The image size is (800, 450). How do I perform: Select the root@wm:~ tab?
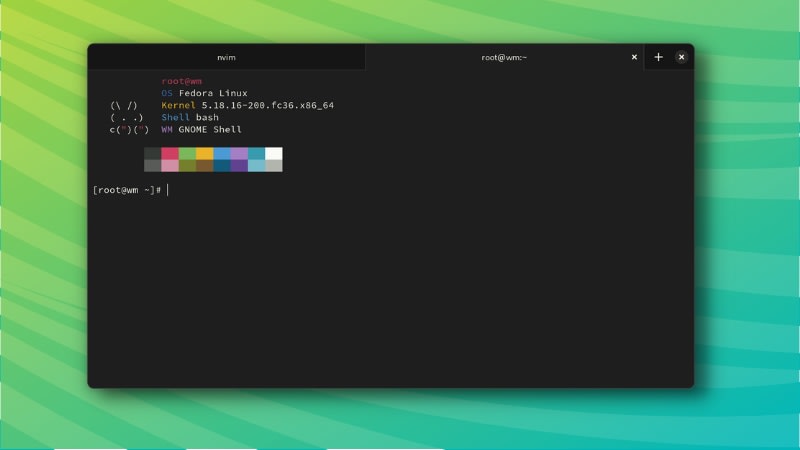(504, 57)
